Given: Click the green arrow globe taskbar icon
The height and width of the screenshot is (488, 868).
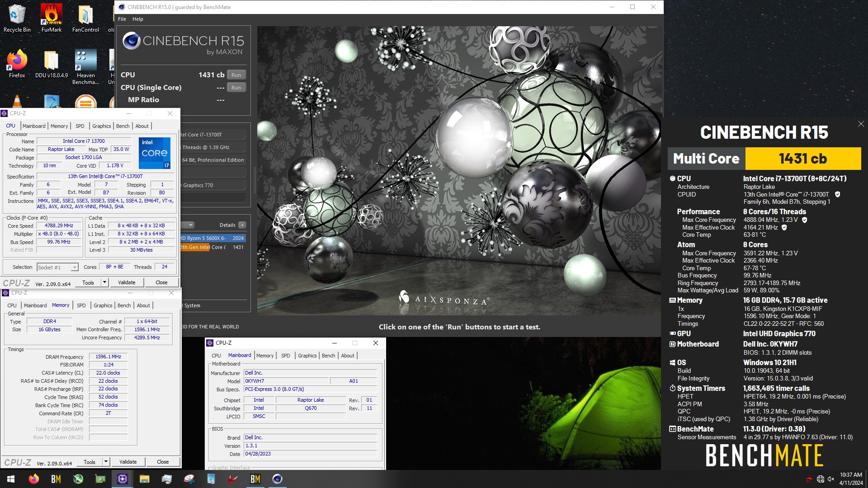Looking at the screenshot, I should click(x=78, y=479).
